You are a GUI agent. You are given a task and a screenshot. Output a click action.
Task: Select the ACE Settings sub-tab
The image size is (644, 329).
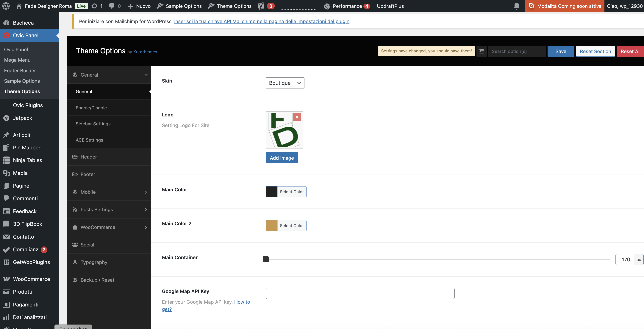pos(109,140)
